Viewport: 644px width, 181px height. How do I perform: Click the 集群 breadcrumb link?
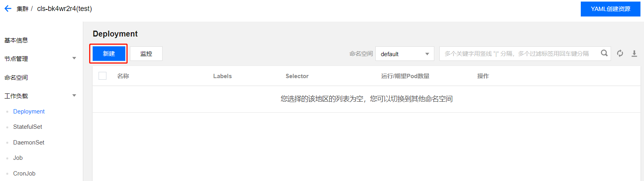(22, 9)
